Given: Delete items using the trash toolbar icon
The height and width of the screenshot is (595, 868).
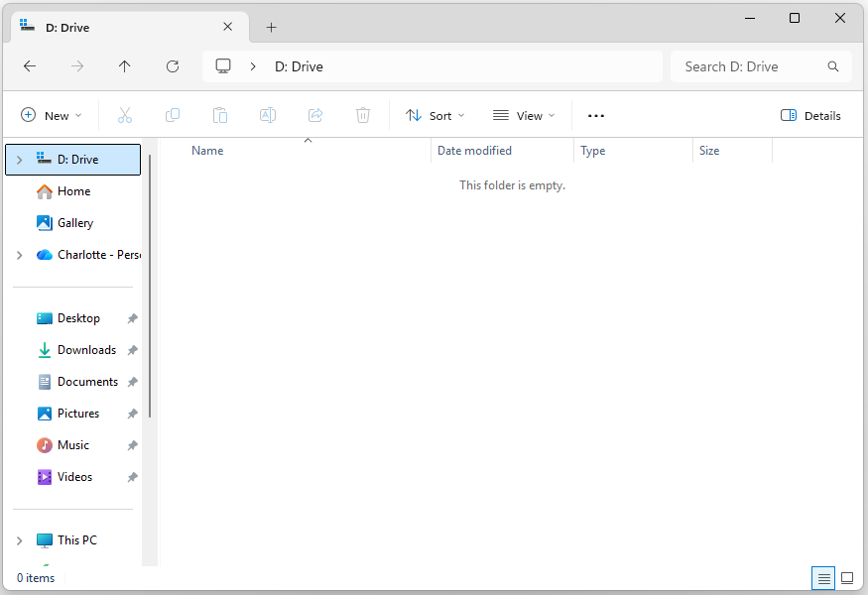Looking at the screenshot, I should point(363,115).
